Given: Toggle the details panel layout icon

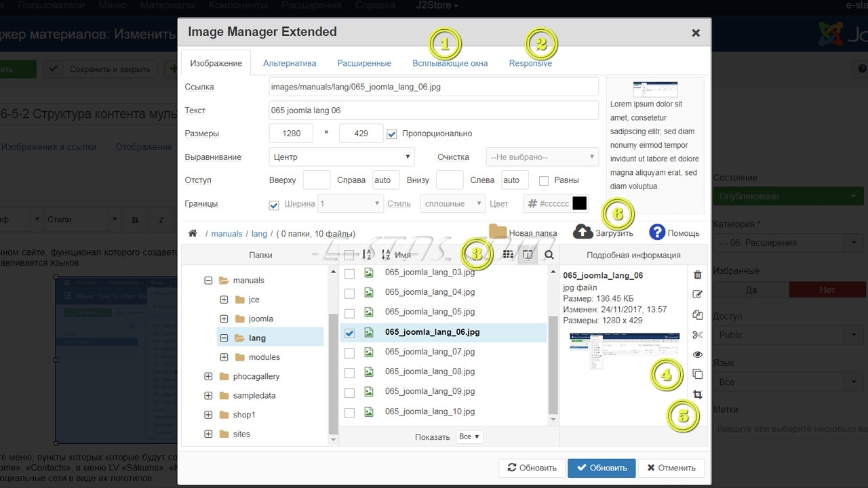Looking at the screenshot, I should [x=528, y=255].
